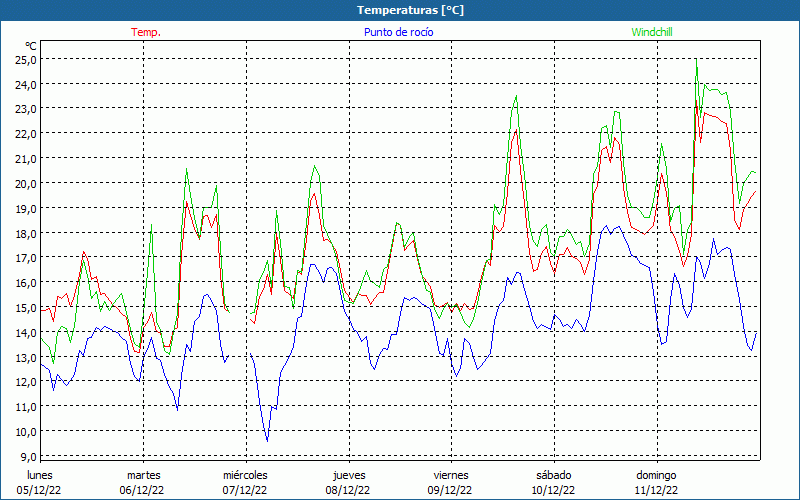Click the 'Temperaturas [°C]' chart title
The image size is (800, 500).
coord(410,10)
